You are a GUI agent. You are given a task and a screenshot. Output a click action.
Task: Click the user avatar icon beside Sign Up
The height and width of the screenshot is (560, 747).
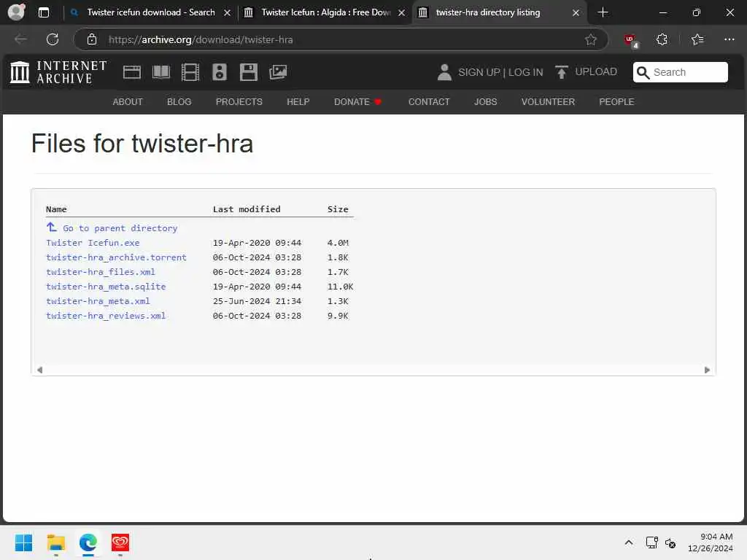tap(444, 72)
